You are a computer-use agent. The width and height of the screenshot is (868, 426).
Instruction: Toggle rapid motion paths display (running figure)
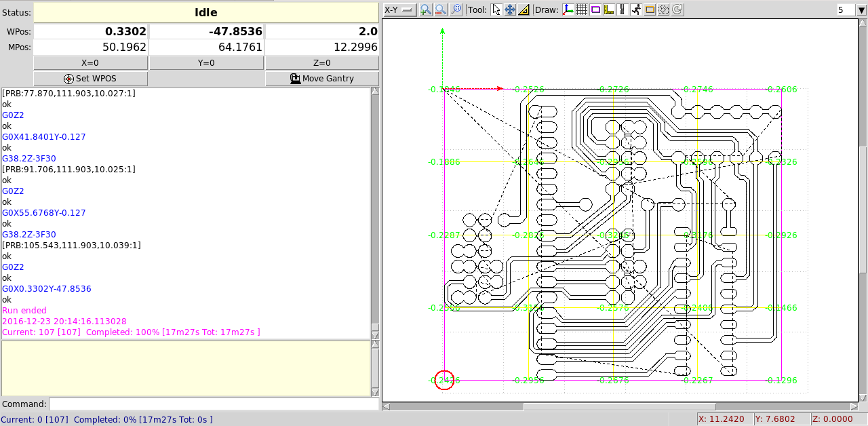click(x=636, y=9)
